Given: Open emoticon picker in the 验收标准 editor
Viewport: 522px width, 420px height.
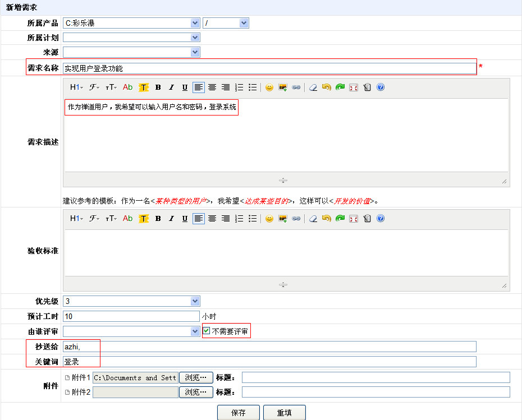Looking at the screenshot, I should (269, 219).
